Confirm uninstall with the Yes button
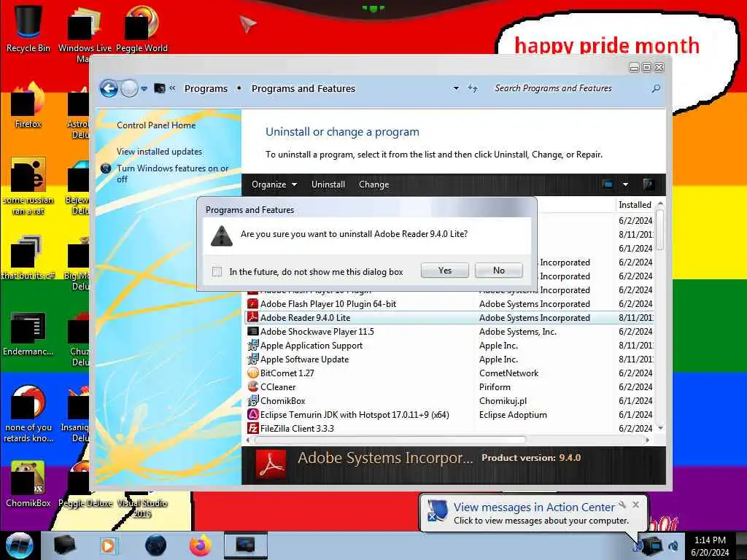 (x=444, y=271)
